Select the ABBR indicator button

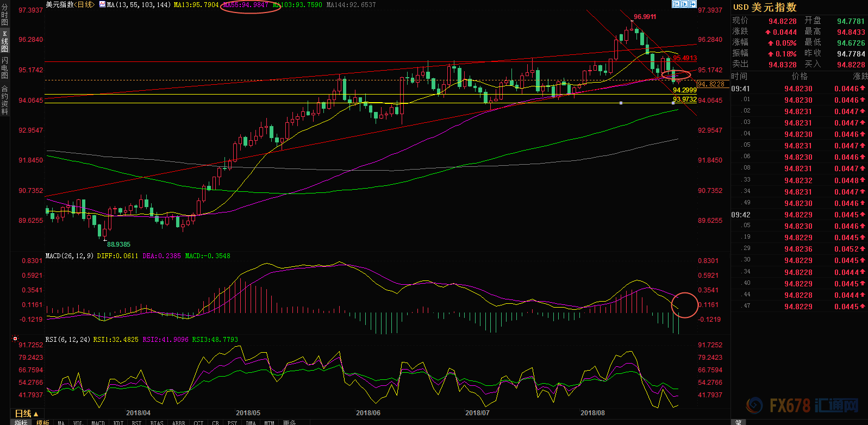(x=178, y=422)
